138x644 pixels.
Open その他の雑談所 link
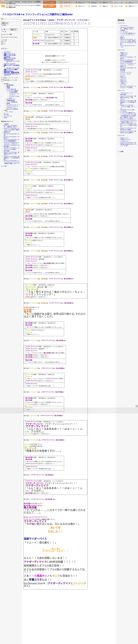(13, 92)
